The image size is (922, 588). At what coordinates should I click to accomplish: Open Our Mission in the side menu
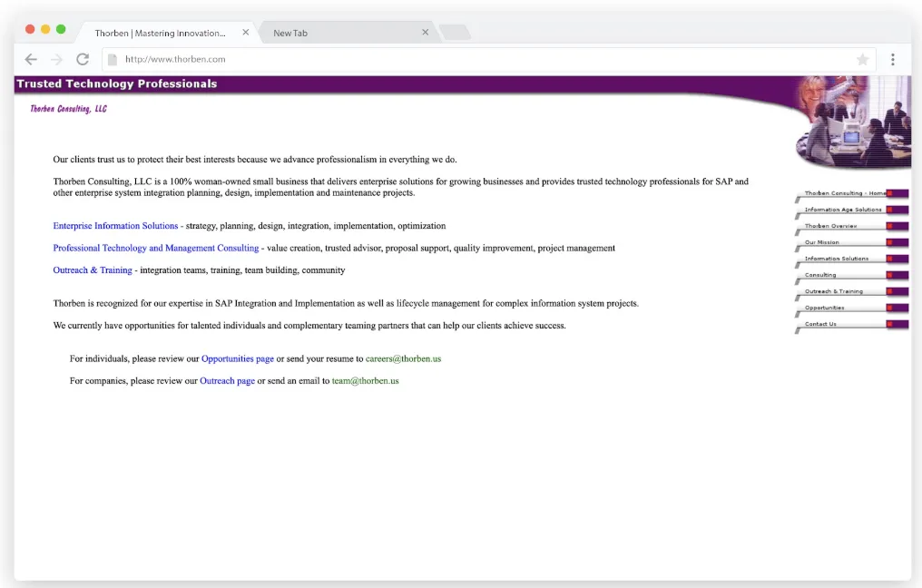click(x=852, y=243)
